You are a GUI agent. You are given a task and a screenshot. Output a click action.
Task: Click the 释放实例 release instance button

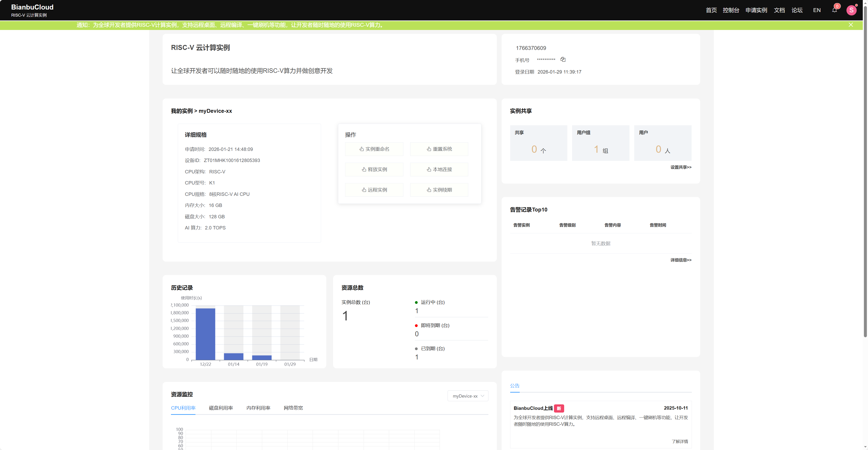(374, 170)
